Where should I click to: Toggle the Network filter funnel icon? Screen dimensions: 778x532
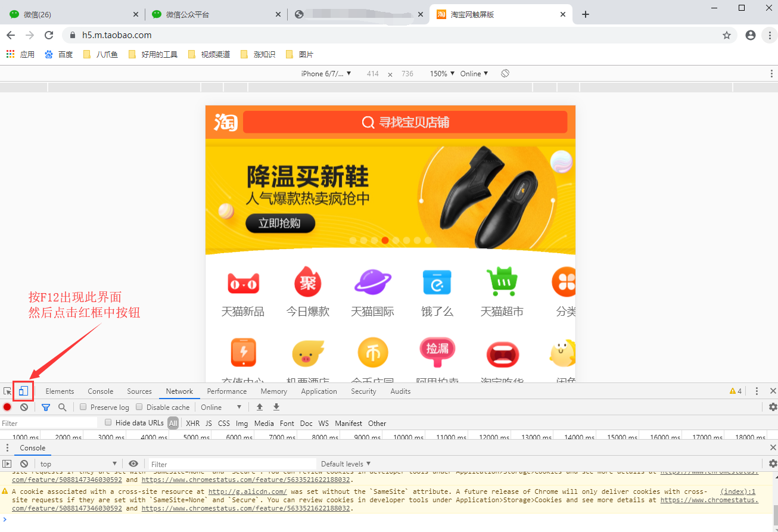46,407
